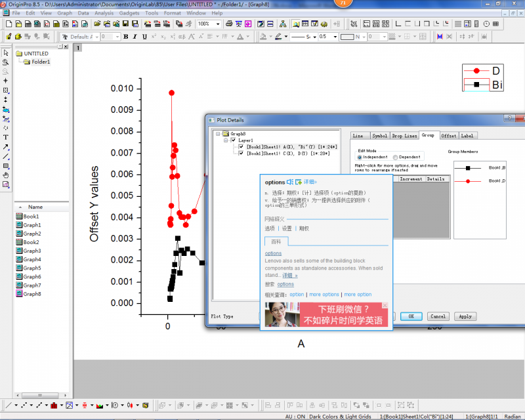Click the graph legend entry Bi

(483, 85)
